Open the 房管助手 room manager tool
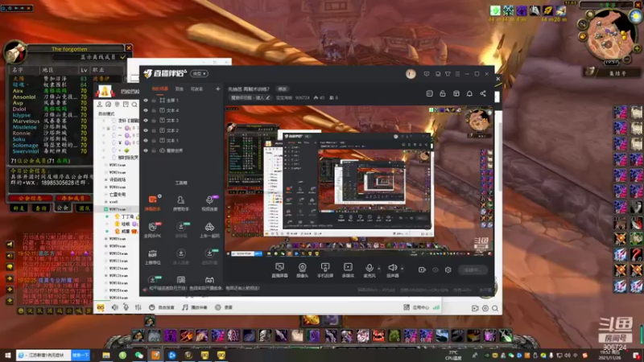 click(180, 203)
